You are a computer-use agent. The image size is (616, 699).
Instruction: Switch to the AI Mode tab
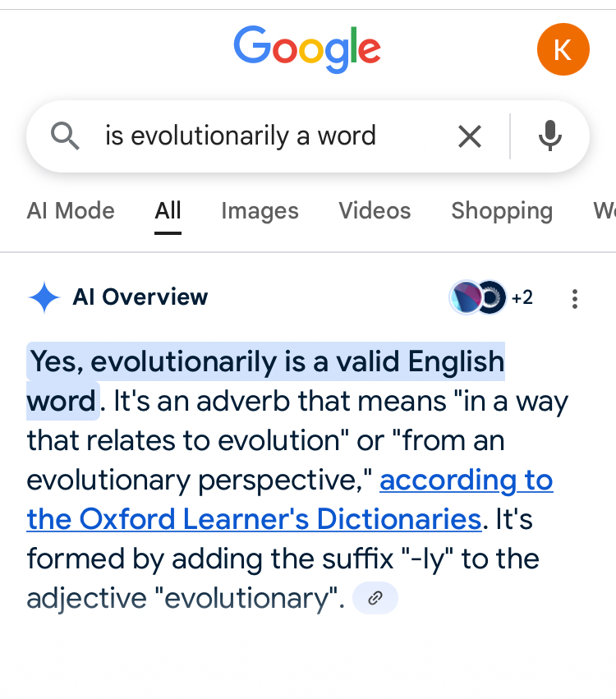click(x=71, y=210)
